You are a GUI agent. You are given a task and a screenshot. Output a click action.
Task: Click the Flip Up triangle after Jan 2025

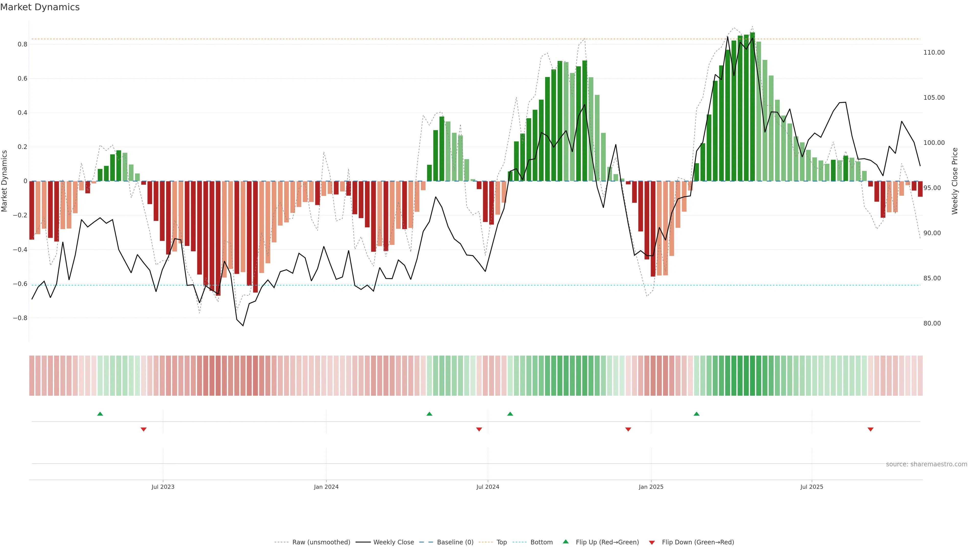tap(696, 414)
